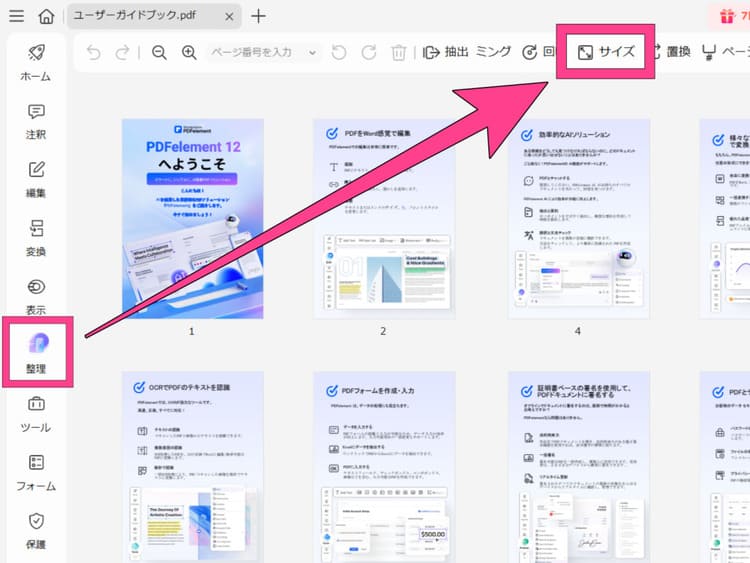
Task: Expand the page number dropdown arrow
Action: (x=312, y=53)
